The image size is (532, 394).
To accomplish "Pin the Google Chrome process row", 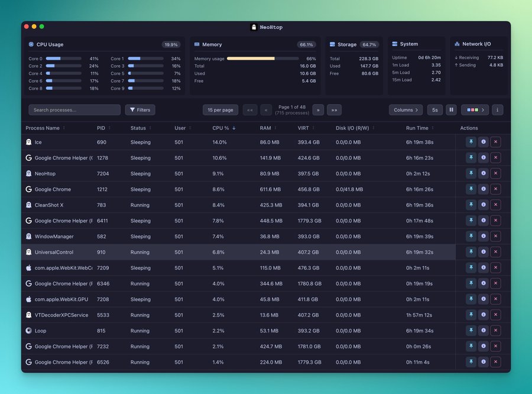I will pyautogui.click(x=471, y=189).
